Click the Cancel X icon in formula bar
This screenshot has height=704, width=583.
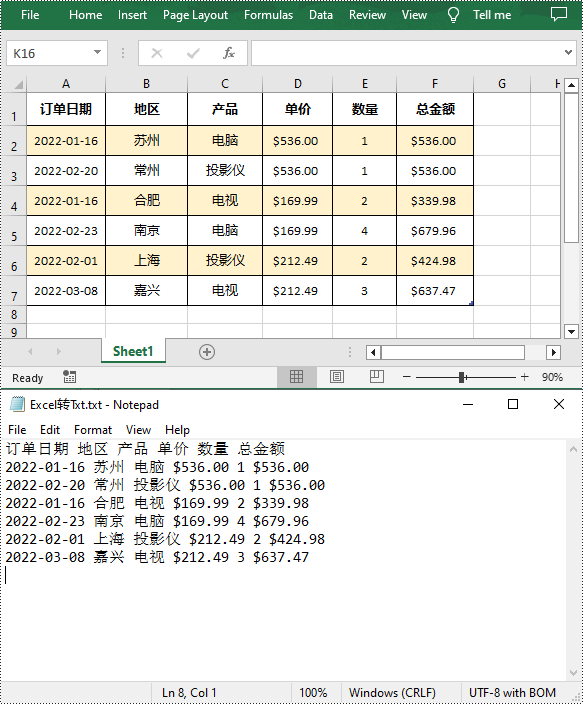(157, 53)
